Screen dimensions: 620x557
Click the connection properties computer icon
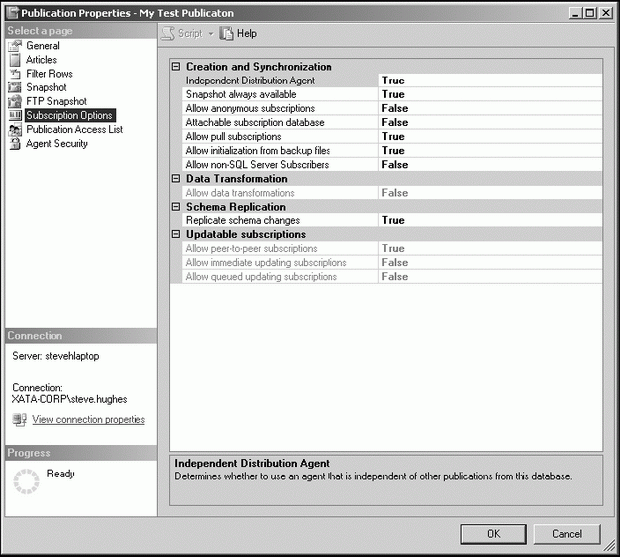[x=19, y=419]
